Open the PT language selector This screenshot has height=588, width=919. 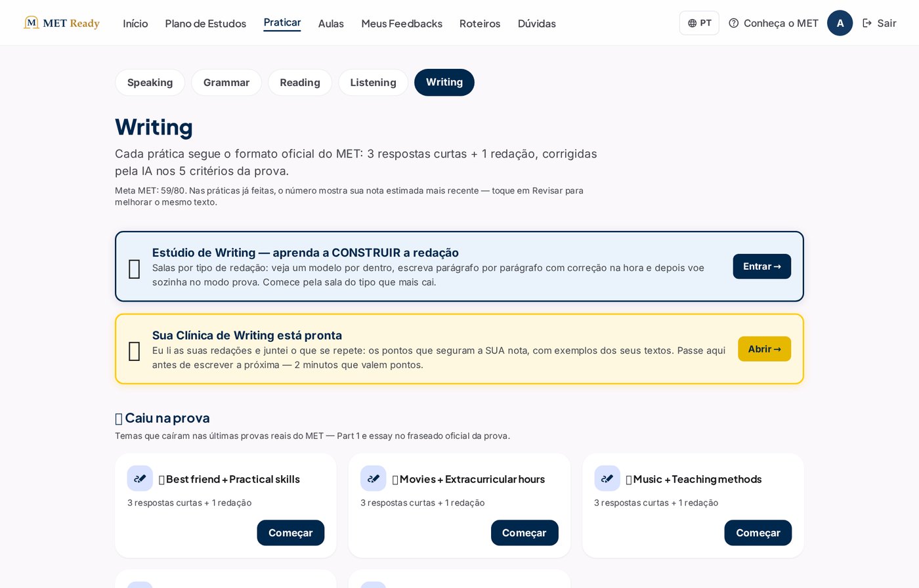[699, 23]
